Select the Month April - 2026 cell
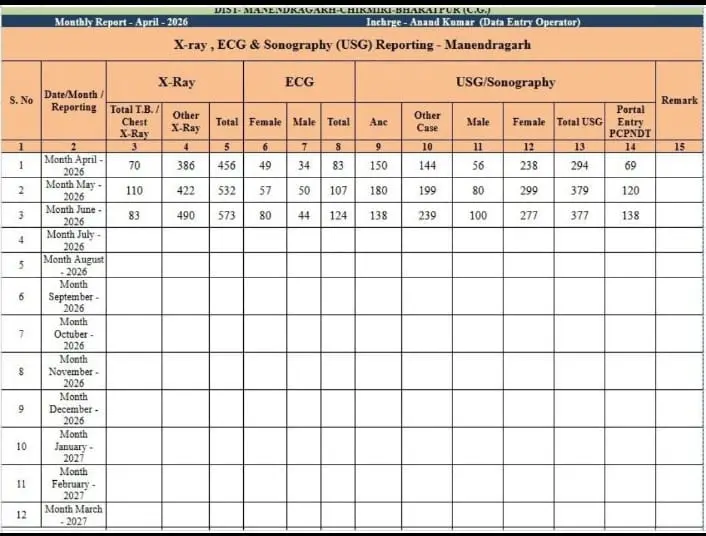 [74, 165]
